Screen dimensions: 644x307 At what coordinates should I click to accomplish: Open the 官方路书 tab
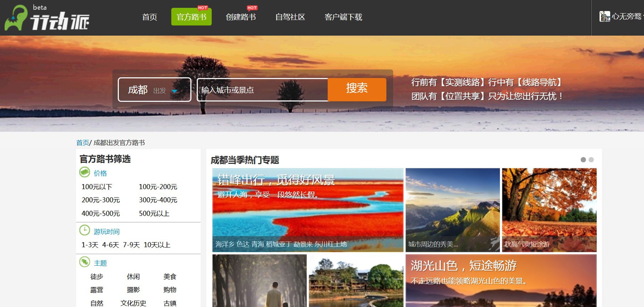[x=191, y=17]
